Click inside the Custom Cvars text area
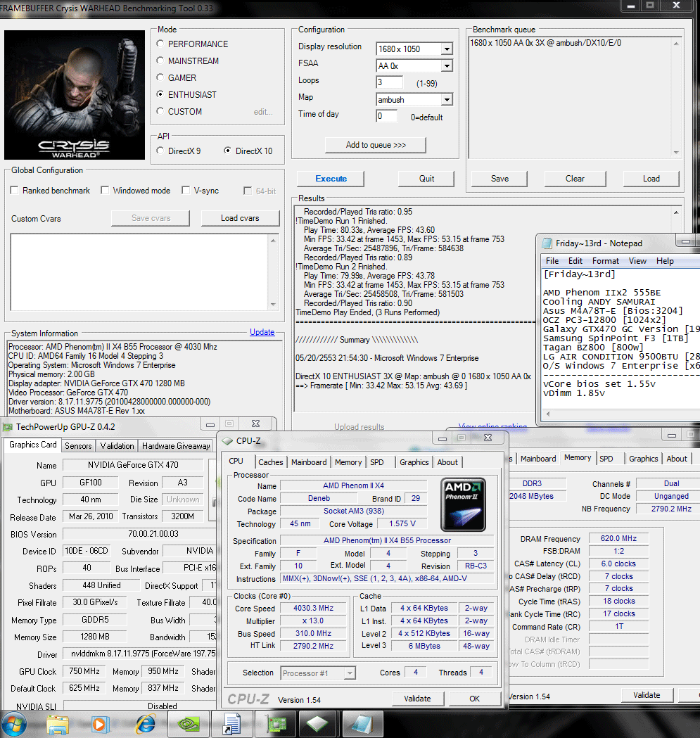Image resolution: width=700 pixels, height=738 pixels. coord(139,272)
